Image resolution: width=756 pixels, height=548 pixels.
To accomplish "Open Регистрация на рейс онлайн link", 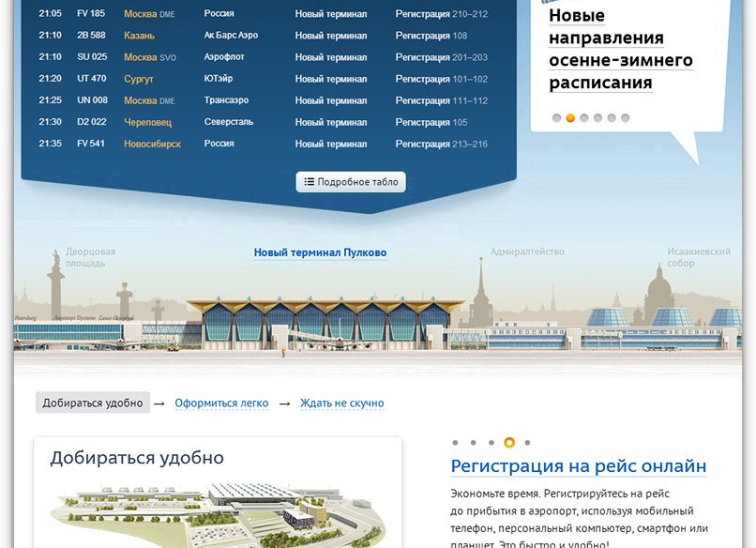I will tap(579, 466).
